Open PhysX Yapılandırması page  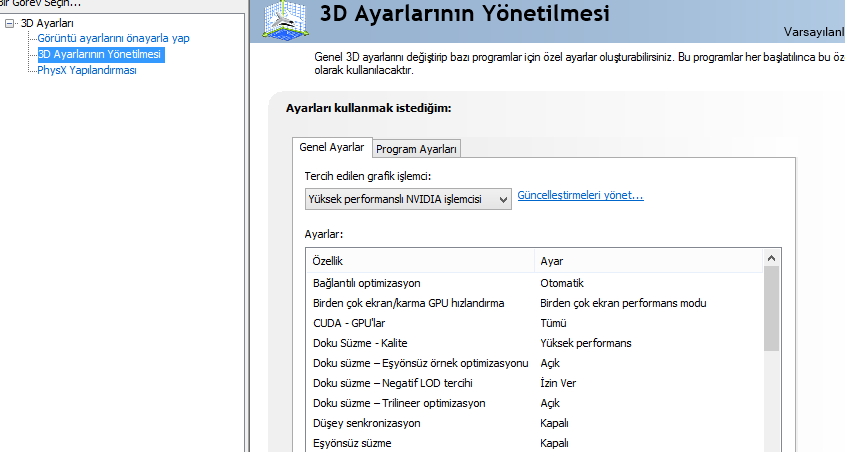(x=87, y=71)
